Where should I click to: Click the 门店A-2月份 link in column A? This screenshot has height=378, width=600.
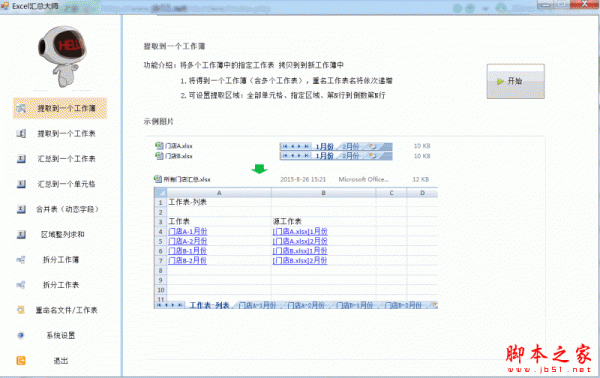click(188, 241)
